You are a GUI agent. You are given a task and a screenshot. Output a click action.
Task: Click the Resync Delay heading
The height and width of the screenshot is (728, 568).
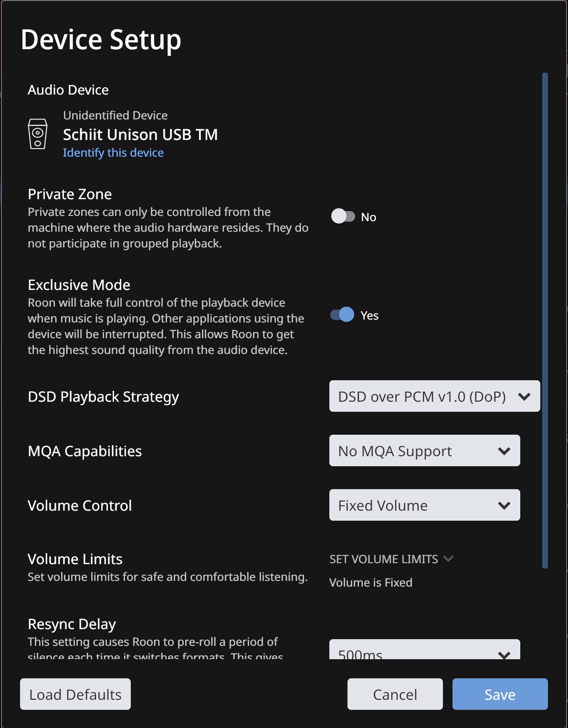coord(72,624)
